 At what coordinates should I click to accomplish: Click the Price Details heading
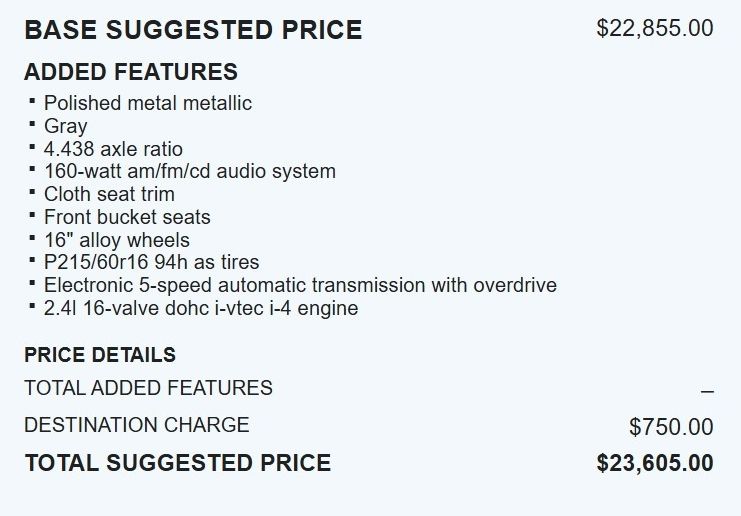coord(100,355)
